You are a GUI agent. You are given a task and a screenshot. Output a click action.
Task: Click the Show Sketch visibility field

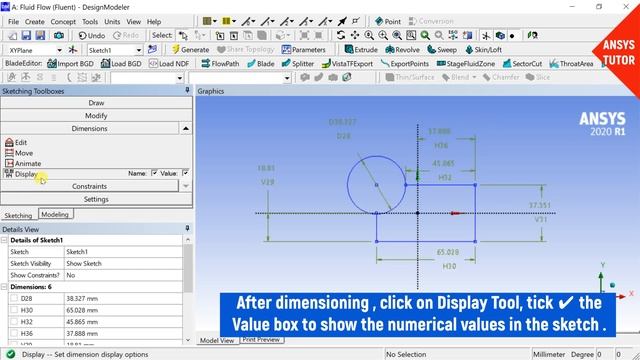123,264
